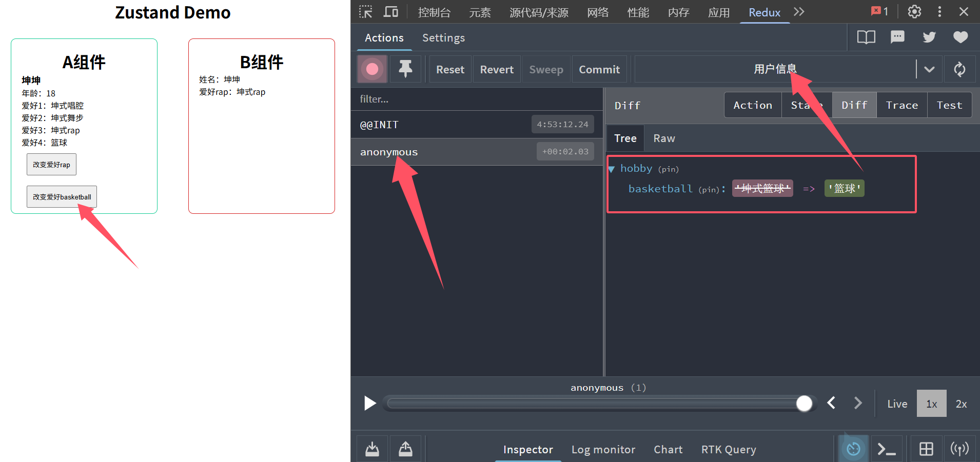Select the Redux DevTools tab

[765, 12]
